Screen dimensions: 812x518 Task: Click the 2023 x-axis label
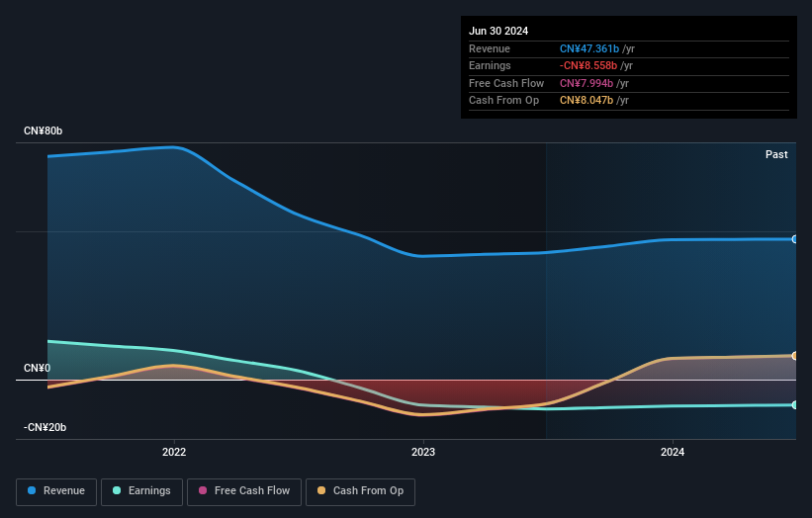[x=423, y=452]
